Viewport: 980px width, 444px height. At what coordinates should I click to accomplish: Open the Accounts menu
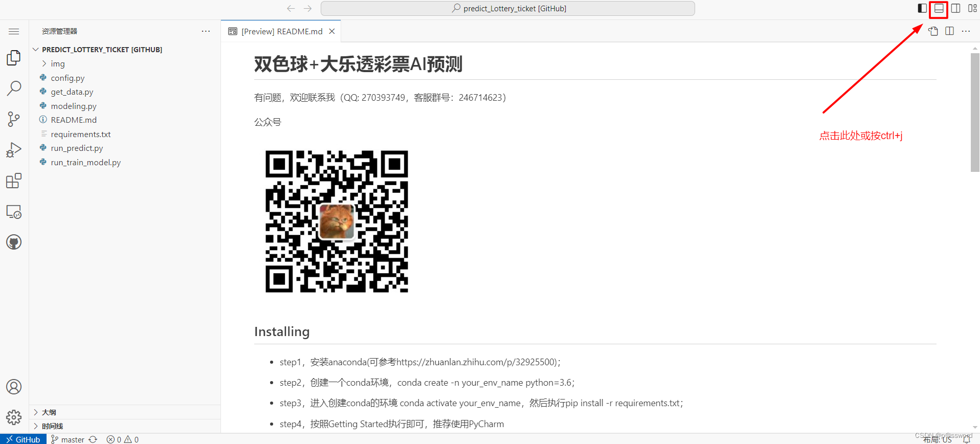pyautogui.click(x=14, y=387)
